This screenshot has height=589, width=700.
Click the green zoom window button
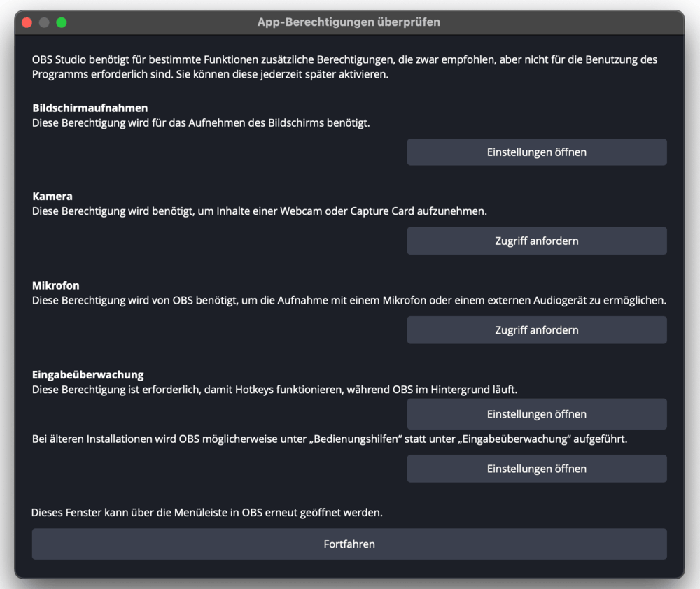pos(62,22)
